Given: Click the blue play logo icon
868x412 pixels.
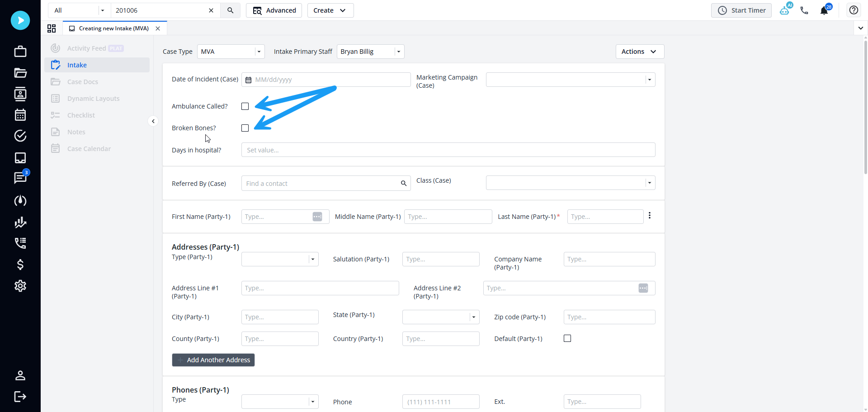Looking at the screenshot, I should [x=20, y=20].
